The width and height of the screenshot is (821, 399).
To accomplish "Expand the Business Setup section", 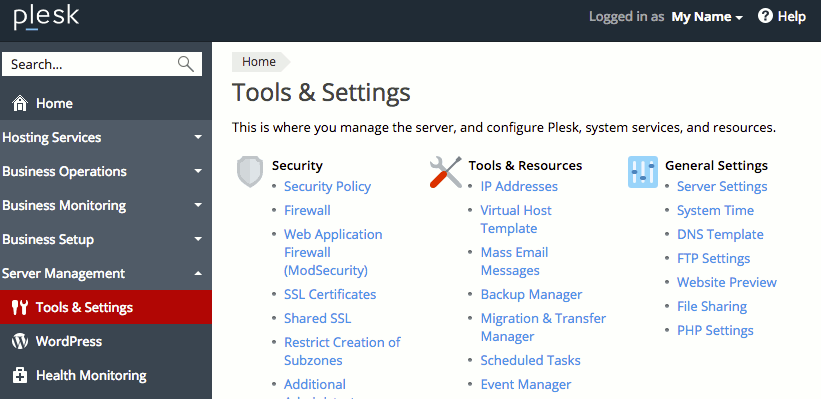I will tap(106, 239).
